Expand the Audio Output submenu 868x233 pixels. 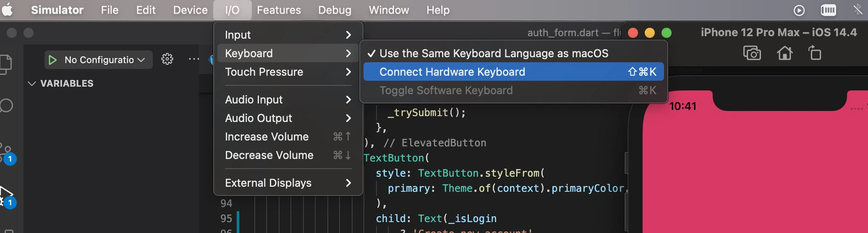(288, 118)
